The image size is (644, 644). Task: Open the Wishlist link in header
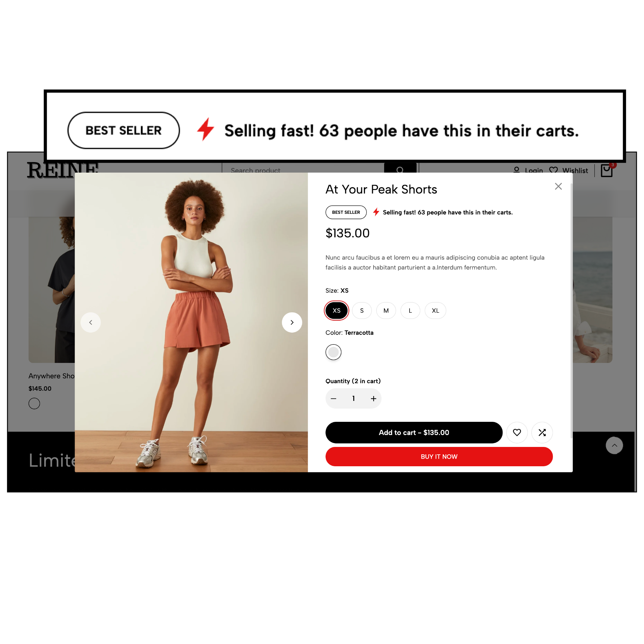[569, 170]
